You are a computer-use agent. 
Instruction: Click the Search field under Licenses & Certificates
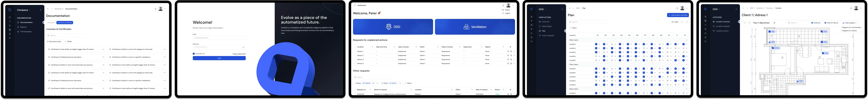click(66, 35)
